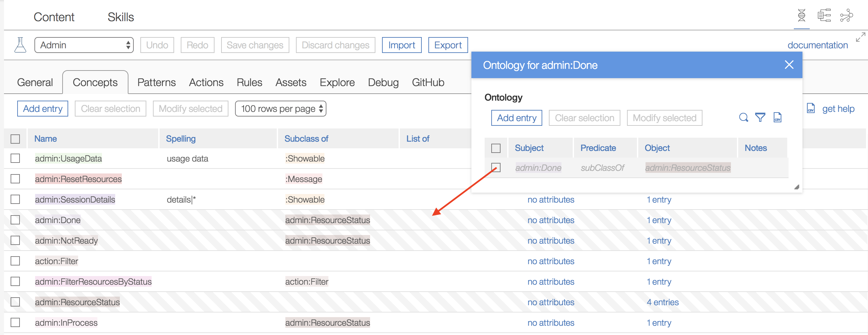Image resolution: width=868 pixels, height=335 pixels.
Task: Open the Admin skill dropdown
Action: coord(84,45)
